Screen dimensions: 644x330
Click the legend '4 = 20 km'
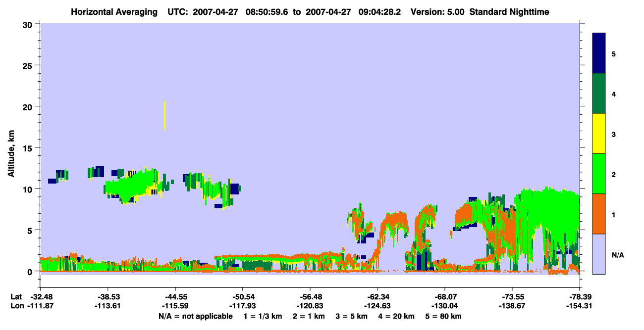click(397, 316)
